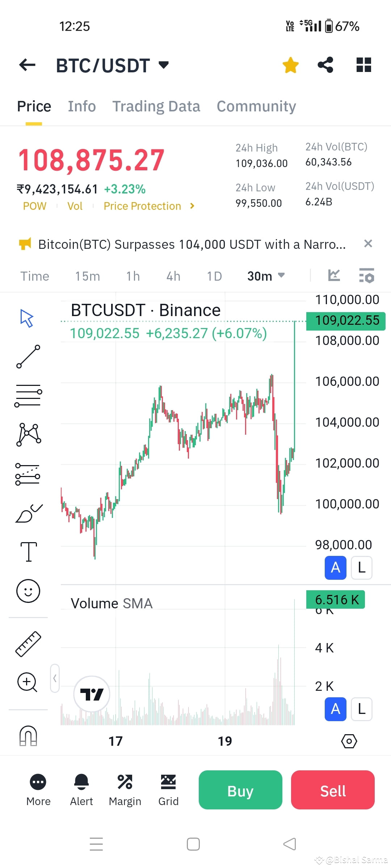Open the four-square grid layout icon
This screenshot has height=868, width=391.
(363, 65)
